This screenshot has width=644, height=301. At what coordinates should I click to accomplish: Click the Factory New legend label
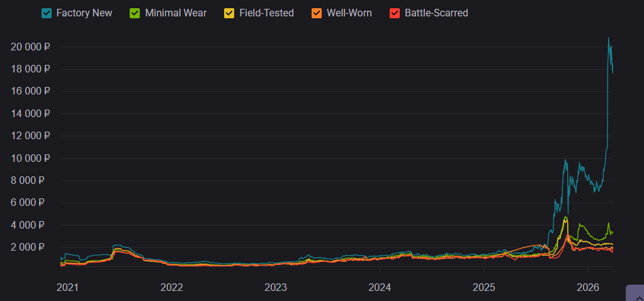84,13
